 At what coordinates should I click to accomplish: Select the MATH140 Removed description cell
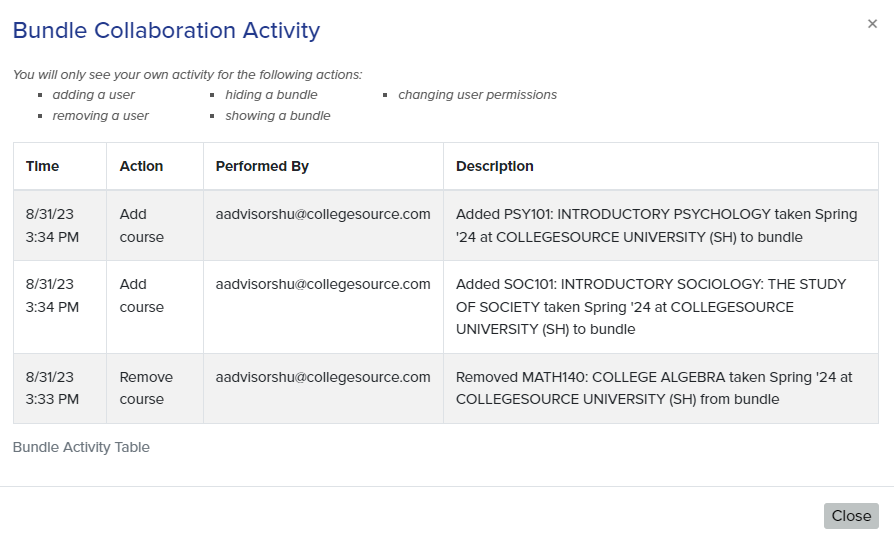click(x=661, y=388)
